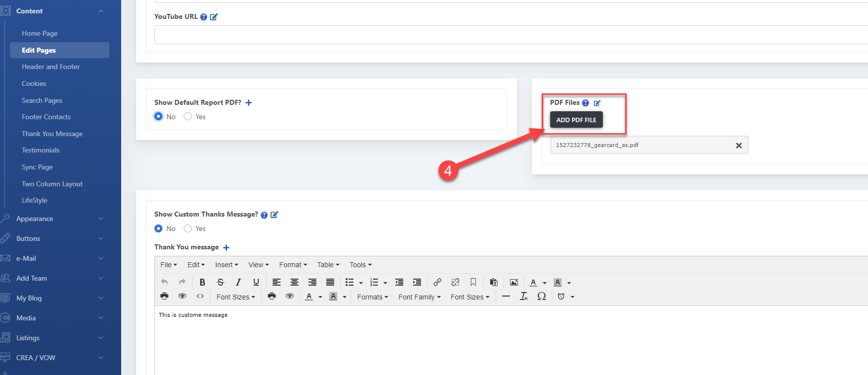This screenshot has height=375, width=868.
Task: Open the Formats dropdown
Action: coord(372,297)
